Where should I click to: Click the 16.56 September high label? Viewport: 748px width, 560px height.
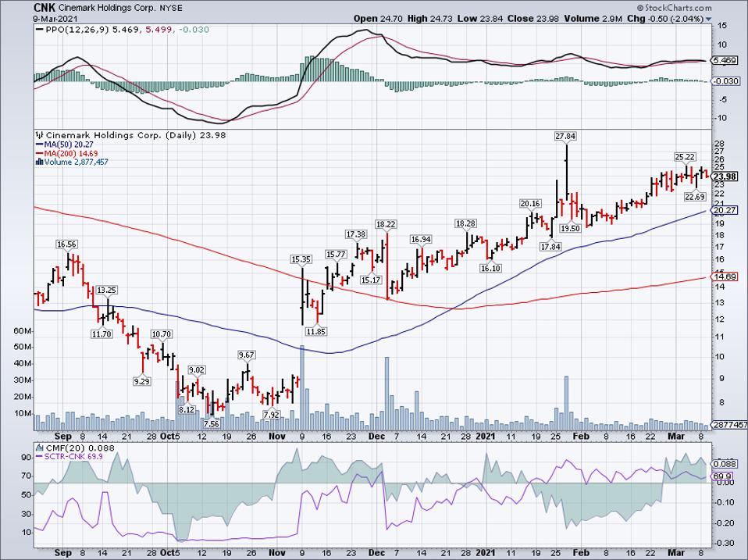66,244
